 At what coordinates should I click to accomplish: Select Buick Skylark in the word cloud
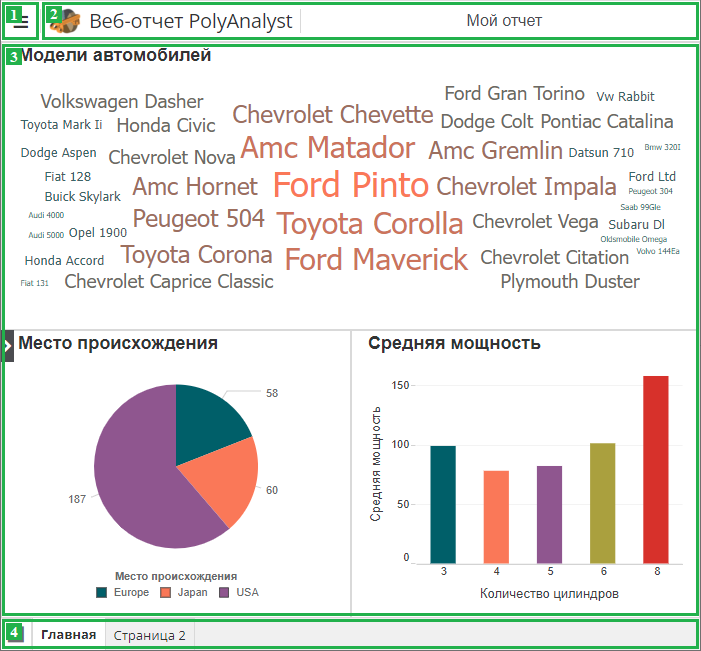click(83, 197)
